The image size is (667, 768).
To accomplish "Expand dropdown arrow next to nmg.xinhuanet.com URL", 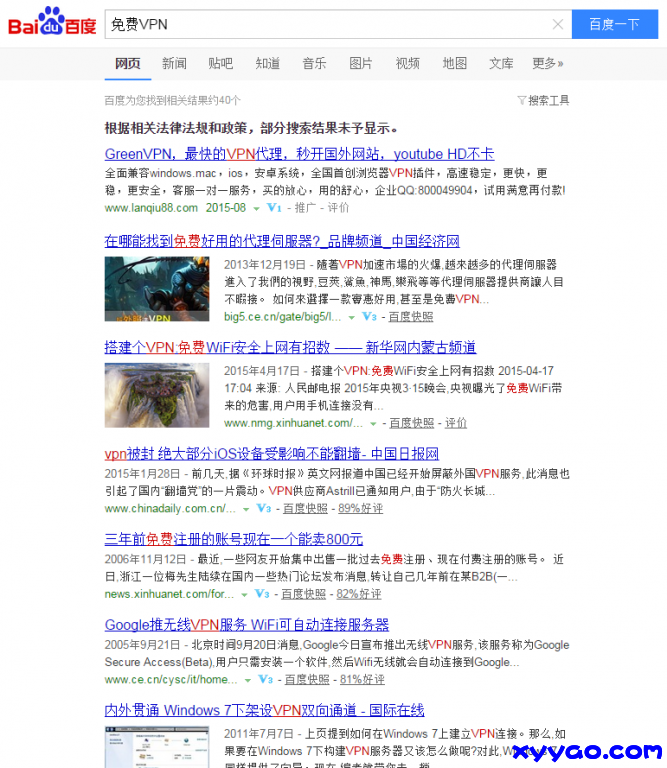I will pos(373,424).
